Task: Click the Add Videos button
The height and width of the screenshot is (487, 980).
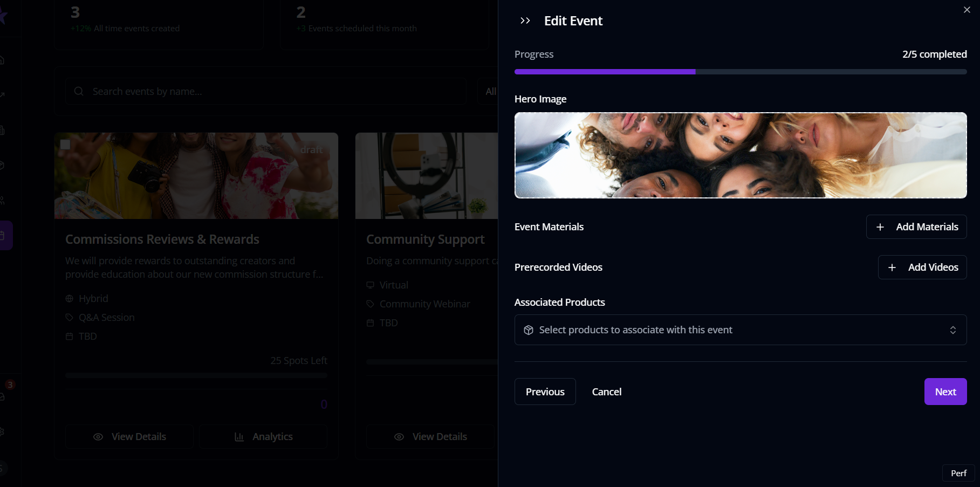Action: point(922,267)
